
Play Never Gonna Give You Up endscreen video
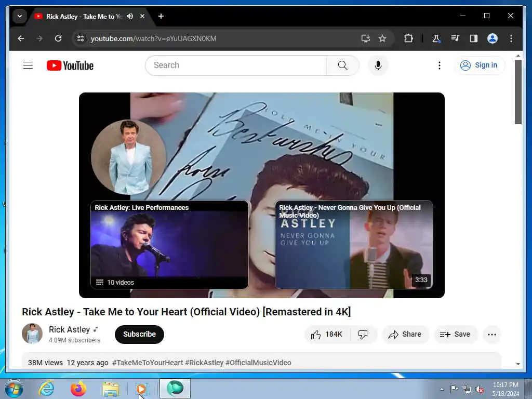click(x=354, y=245)
